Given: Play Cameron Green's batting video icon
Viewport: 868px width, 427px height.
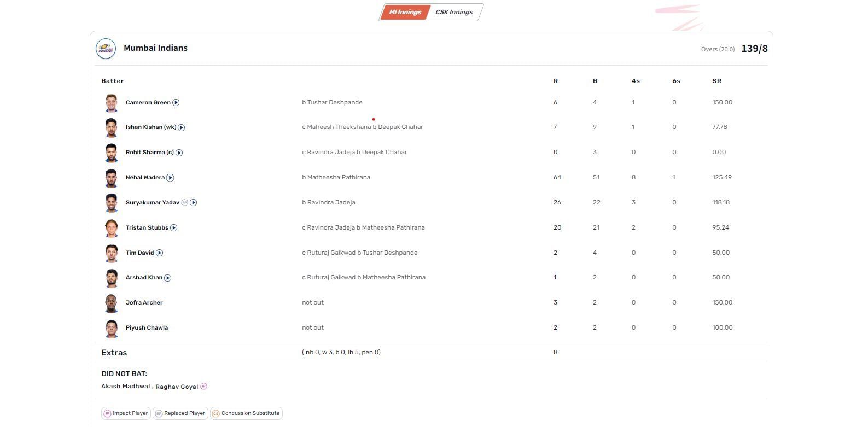Looking at the screenshot, I should coord(176,103).
